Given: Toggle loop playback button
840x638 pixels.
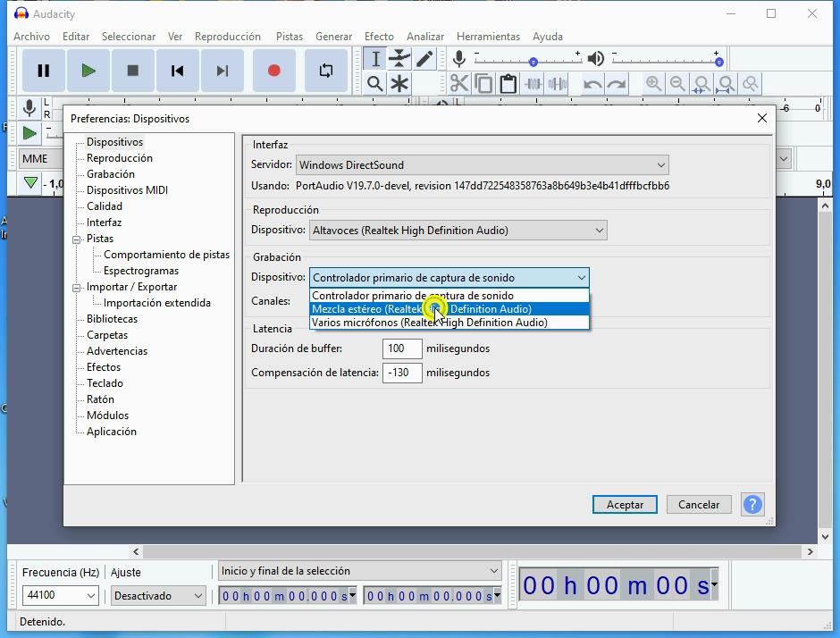Looking at the screenshot, I should coord(325,71).
